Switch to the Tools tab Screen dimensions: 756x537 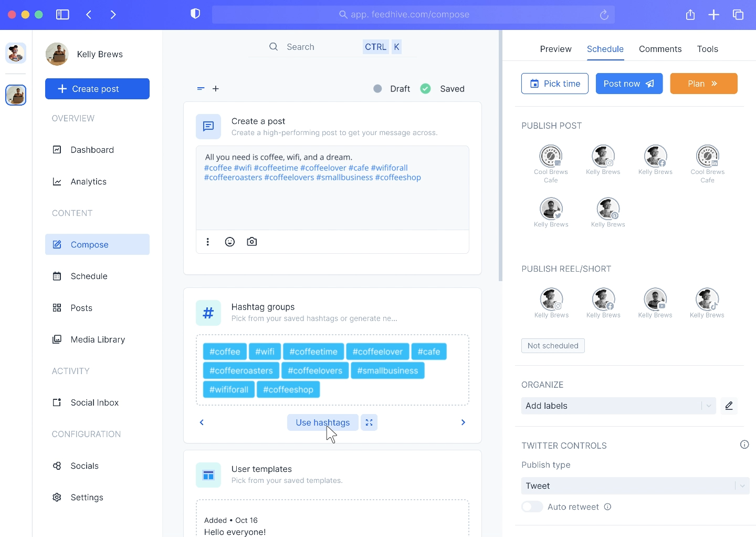pyautogui.click(x=707, y=49)
